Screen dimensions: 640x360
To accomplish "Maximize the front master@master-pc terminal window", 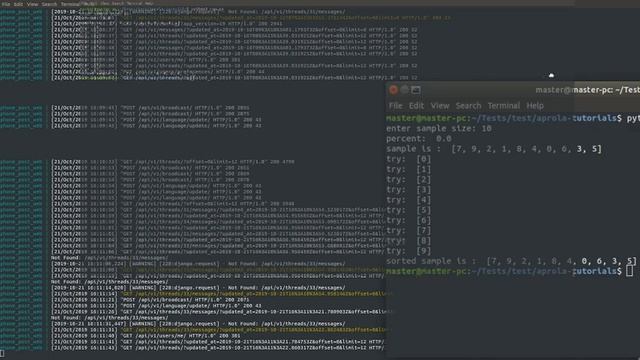I will click(x=416, y=90).
